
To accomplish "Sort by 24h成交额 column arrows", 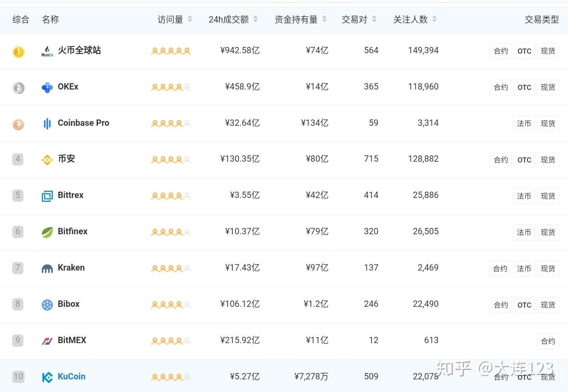I will [x=256, y=19].
